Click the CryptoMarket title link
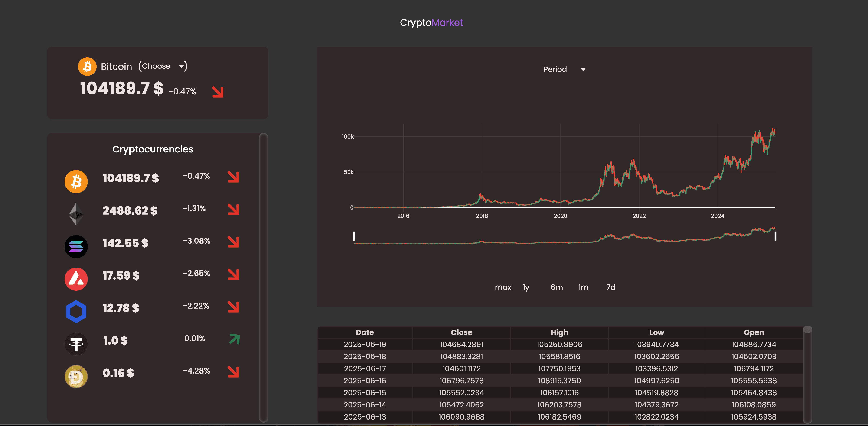The image size is (868, 426). click(431, 23)
